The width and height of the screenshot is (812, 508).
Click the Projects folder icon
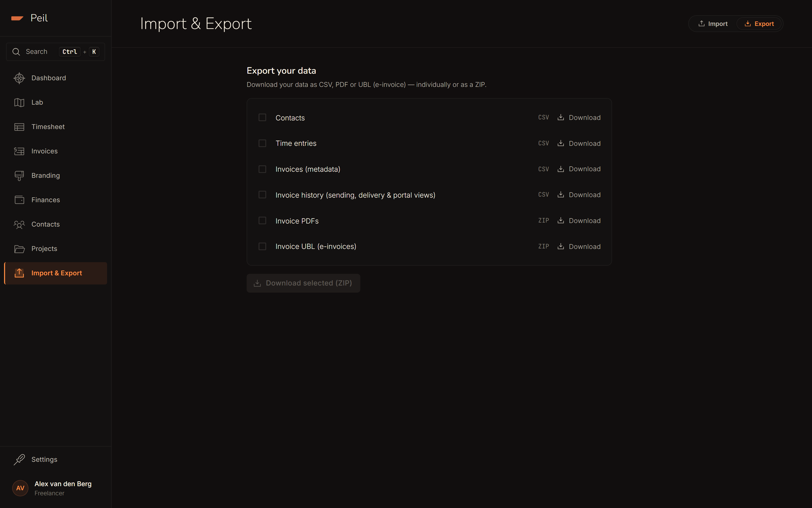click(x=19, y=249)
